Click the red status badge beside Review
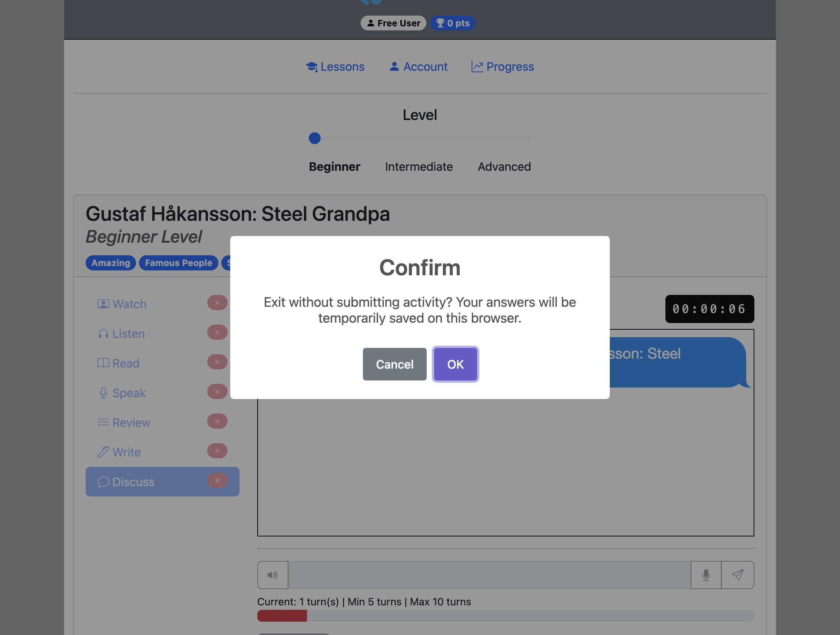 coord(217,421)
